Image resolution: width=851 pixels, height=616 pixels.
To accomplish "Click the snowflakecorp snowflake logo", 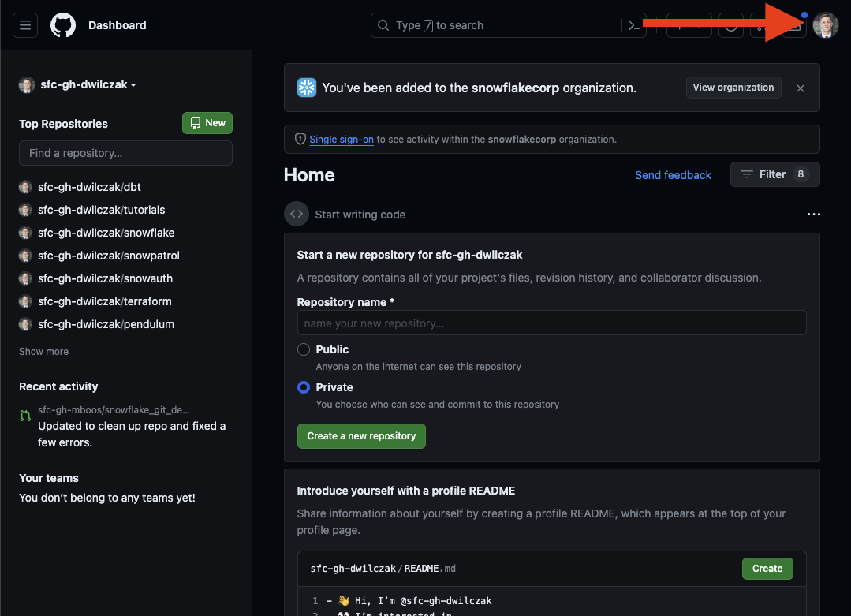I will 306,88.
